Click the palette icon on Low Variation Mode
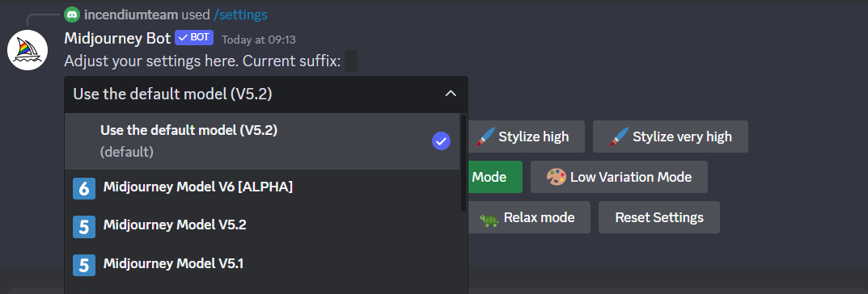 click(556, 177)
